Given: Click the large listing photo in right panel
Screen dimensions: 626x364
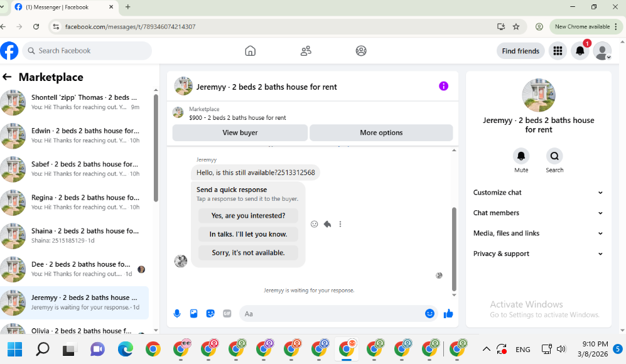Looking at the screenshot, I should click(539, 95).
